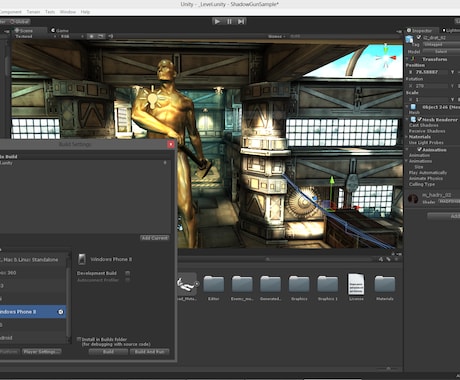Toggle scene lighting sun icon in Scene toolbar
The image size is (460, 380).
(91, 36)
